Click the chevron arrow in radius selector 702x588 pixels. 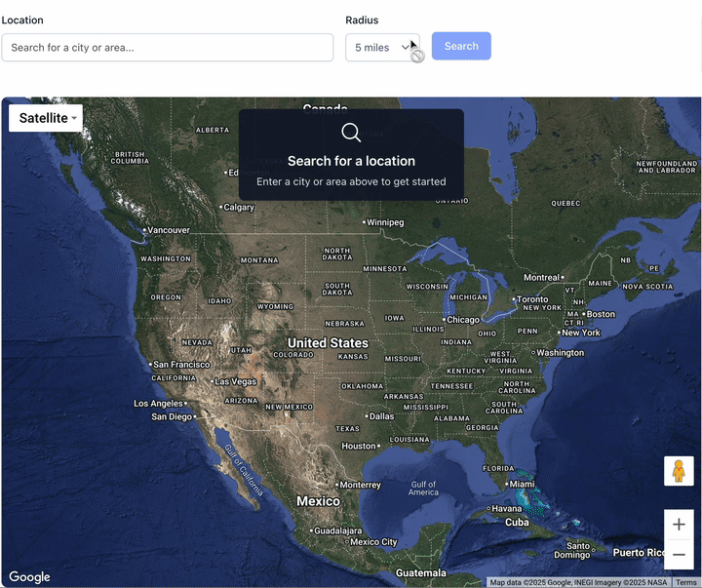click(x=406, y=47)
